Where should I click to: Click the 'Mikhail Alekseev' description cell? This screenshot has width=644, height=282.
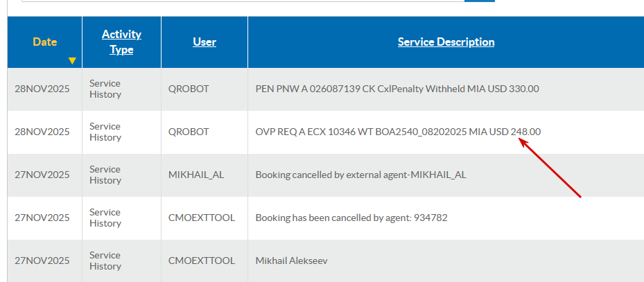coord(291,261)
